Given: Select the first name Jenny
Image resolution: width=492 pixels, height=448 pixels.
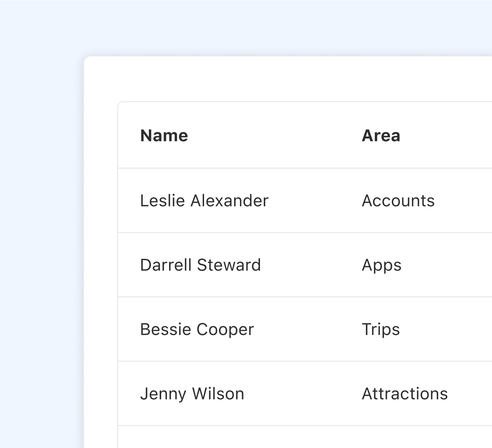Looking at the screenshot, I should click(163, 394).
